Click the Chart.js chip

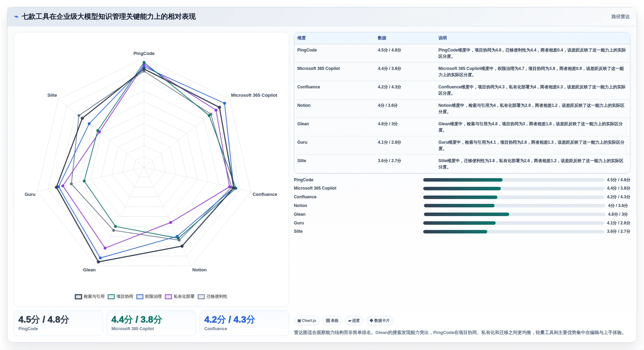pos(307,320)
